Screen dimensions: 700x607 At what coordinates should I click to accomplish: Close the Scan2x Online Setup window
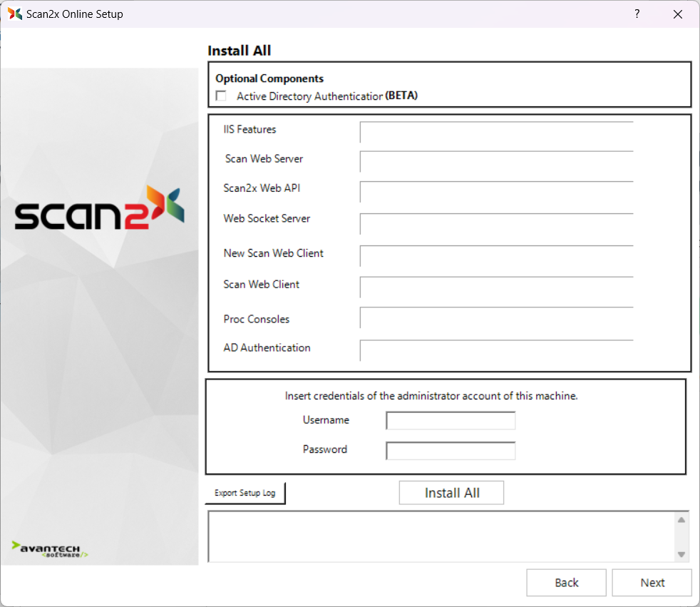[x=678, y=14]
